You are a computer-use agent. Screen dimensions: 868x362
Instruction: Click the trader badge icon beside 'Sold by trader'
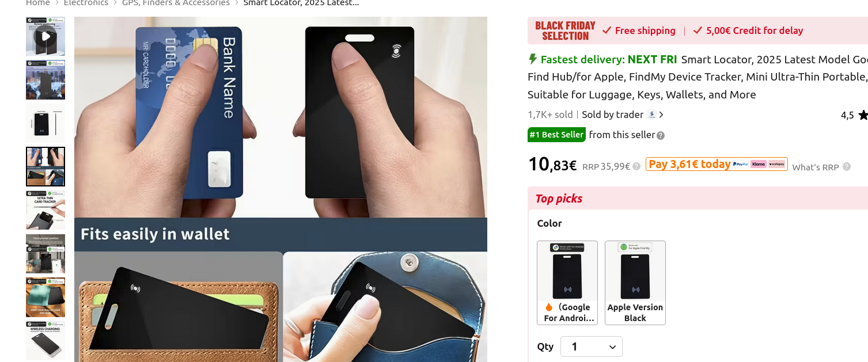pyautogui.click(x=651, y=115)
